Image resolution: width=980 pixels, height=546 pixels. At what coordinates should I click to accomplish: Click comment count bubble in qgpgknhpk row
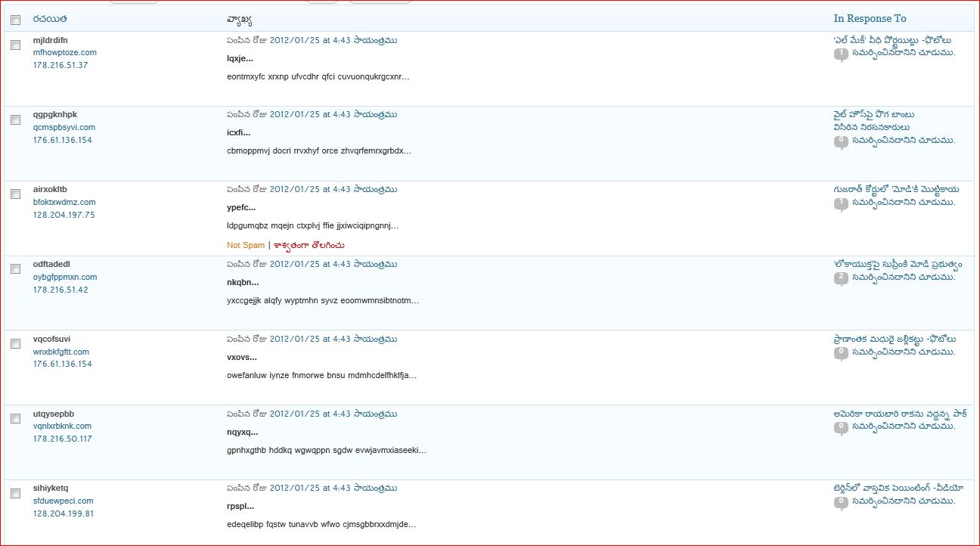click(x=840, y=141)
